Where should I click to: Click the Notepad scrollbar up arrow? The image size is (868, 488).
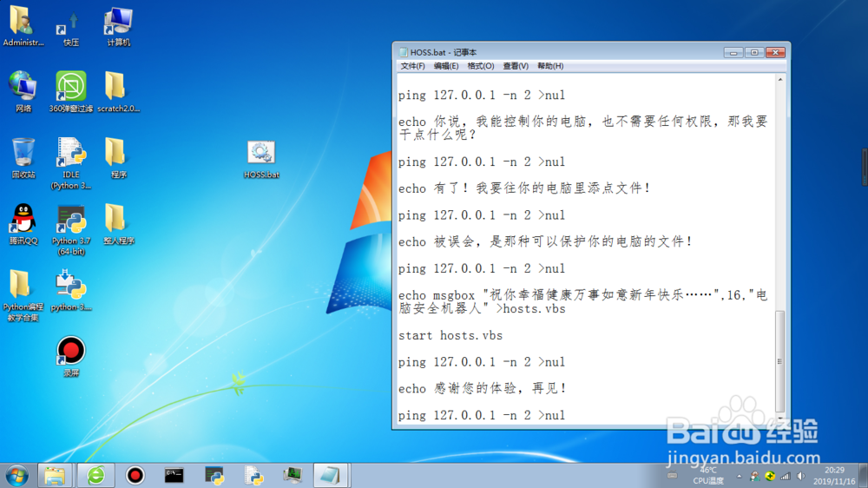tap(780, 80)
